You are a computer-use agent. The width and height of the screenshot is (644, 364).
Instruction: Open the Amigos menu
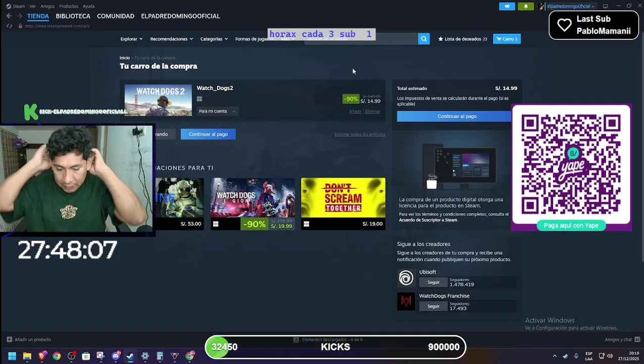point(47,6)
